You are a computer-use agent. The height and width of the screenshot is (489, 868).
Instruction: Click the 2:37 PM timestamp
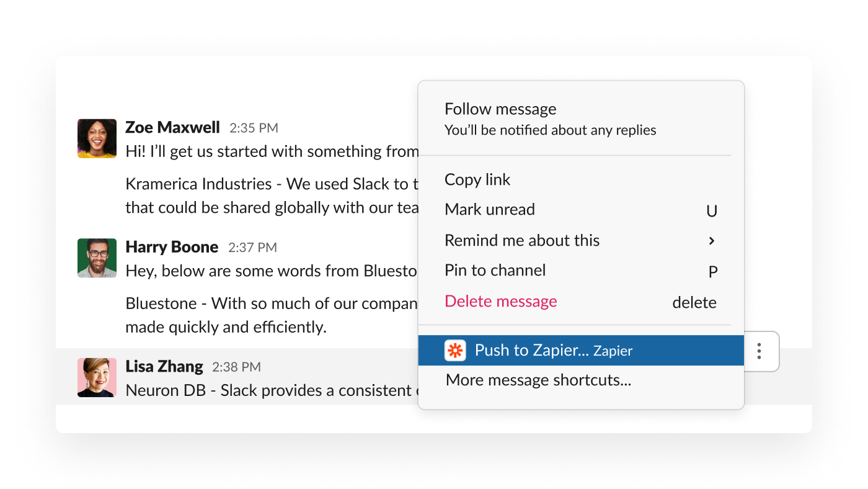252,247
